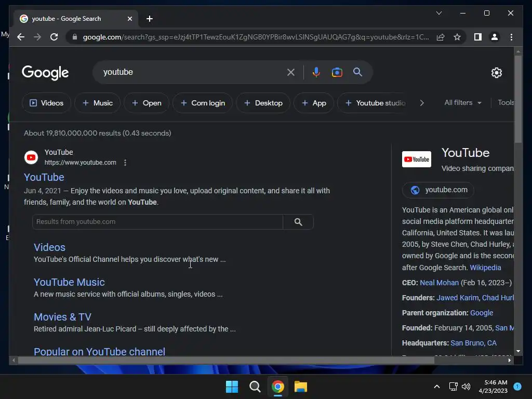Add Desktop filter chip

pos(263,103)
